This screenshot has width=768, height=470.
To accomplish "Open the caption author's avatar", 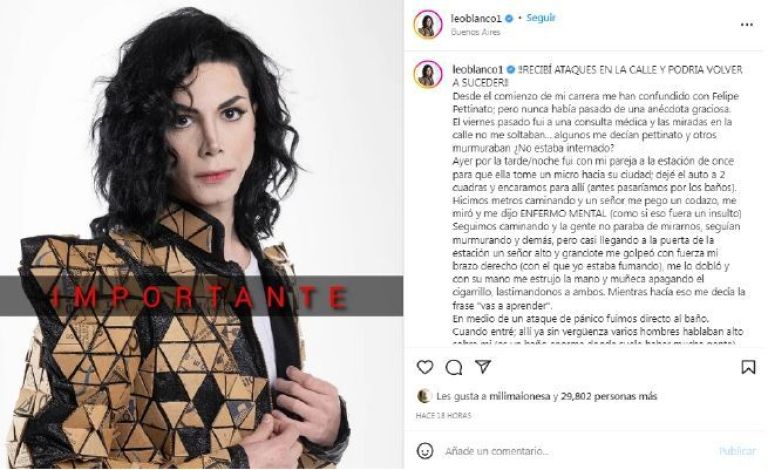I will (x=428, y=74).
